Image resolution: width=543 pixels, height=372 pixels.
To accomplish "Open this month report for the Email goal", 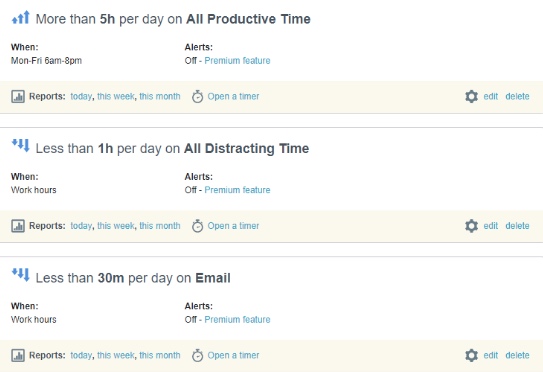I will click(x=160, y=355).
